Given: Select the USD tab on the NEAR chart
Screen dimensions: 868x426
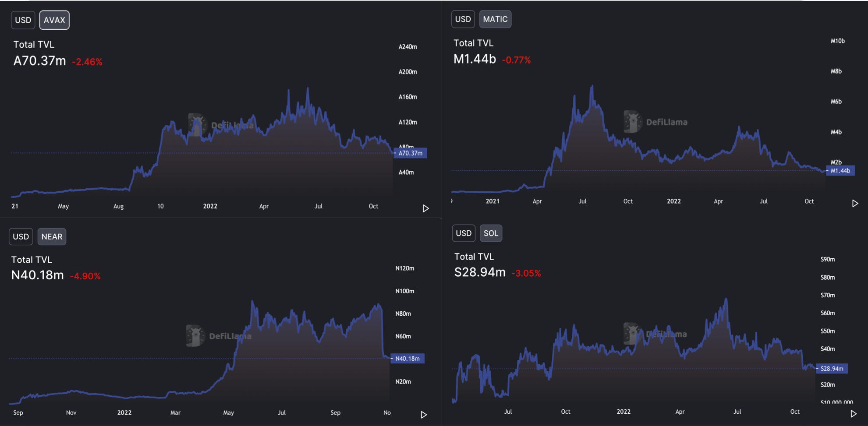Looking at the screenshot, I should point(21,236).
